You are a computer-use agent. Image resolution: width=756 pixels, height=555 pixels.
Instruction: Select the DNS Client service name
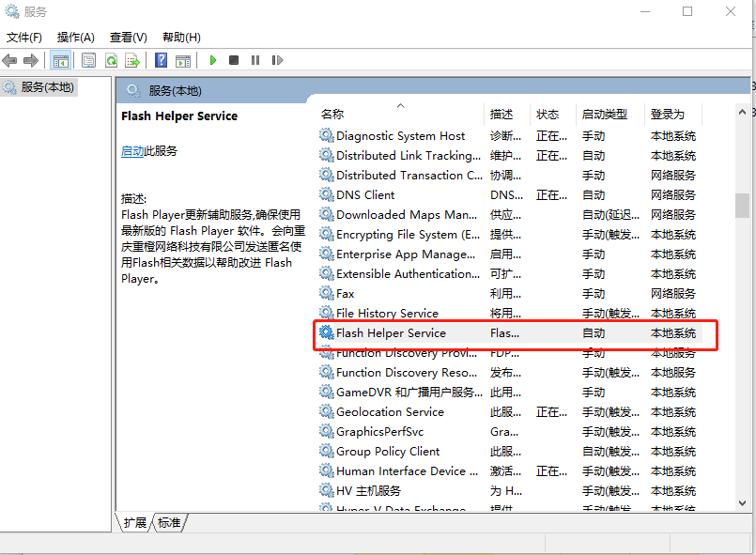(365, 195)
